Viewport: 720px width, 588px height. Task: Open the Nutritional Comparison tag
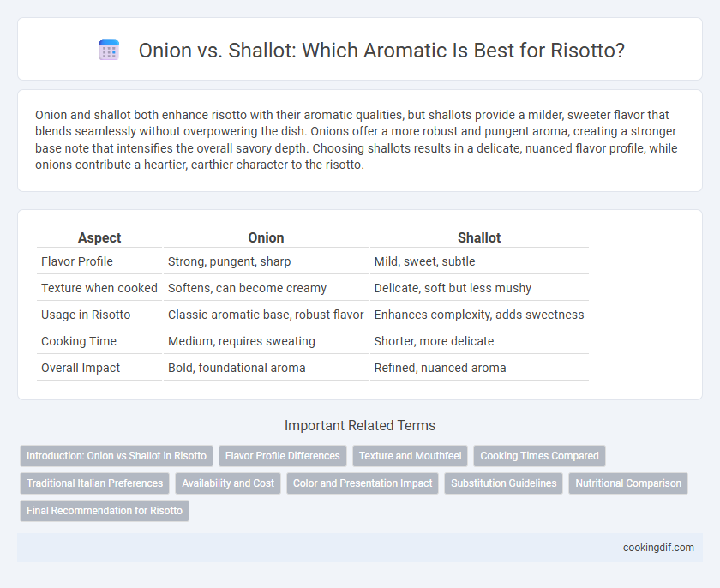click(628, 483)
